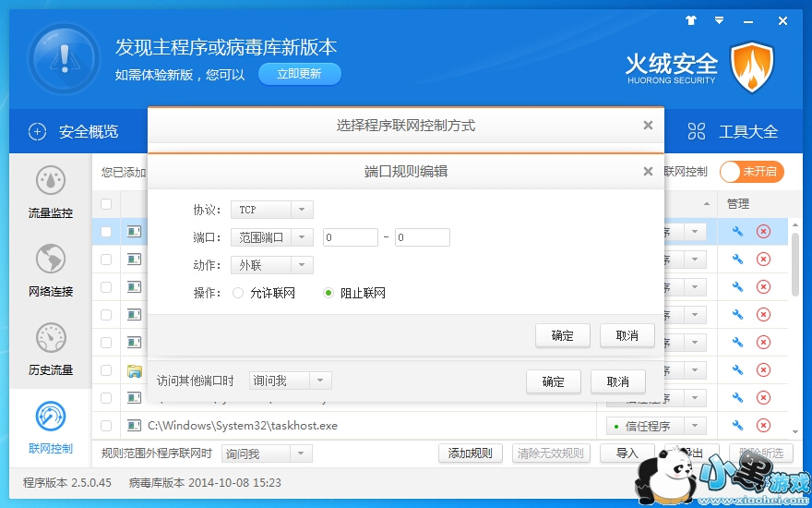Close the 选择程序联网控制方式 dialog
This screenshot has width=812, height=508.
click(648, 125)
